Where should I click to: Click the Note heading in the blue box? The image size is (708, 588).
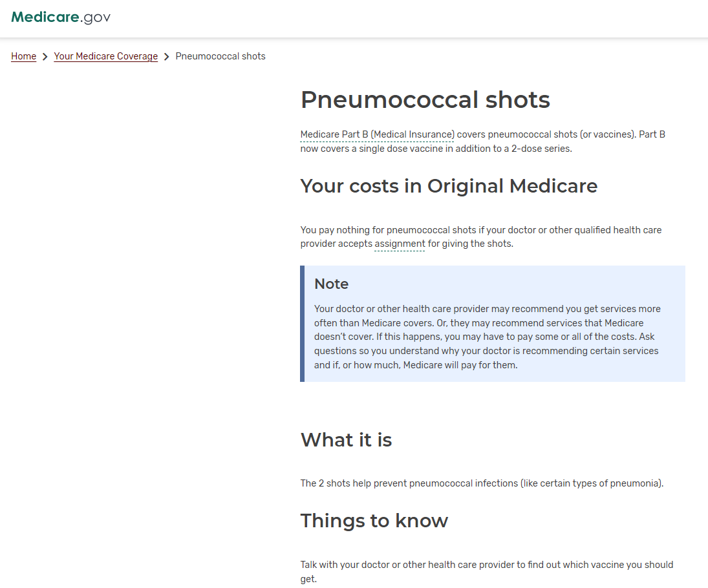pyautogui.click(x=331, y=284)
